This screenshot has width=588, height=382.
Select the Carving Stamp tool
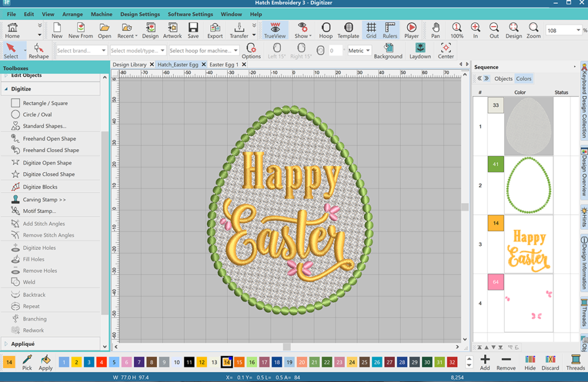pos(44,200)
